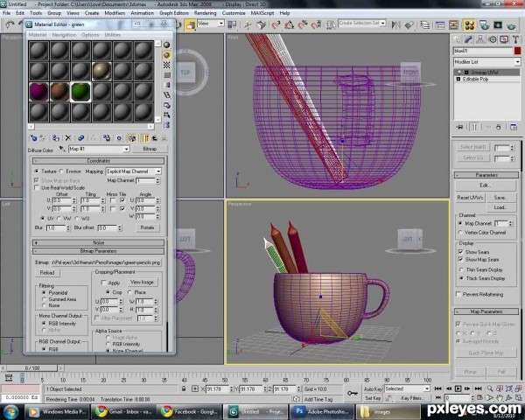The image size is (525, 420).
Task: Collapse the Bitmap Parameters rollout
Action: pyautogui.click(x=98, y=251)
